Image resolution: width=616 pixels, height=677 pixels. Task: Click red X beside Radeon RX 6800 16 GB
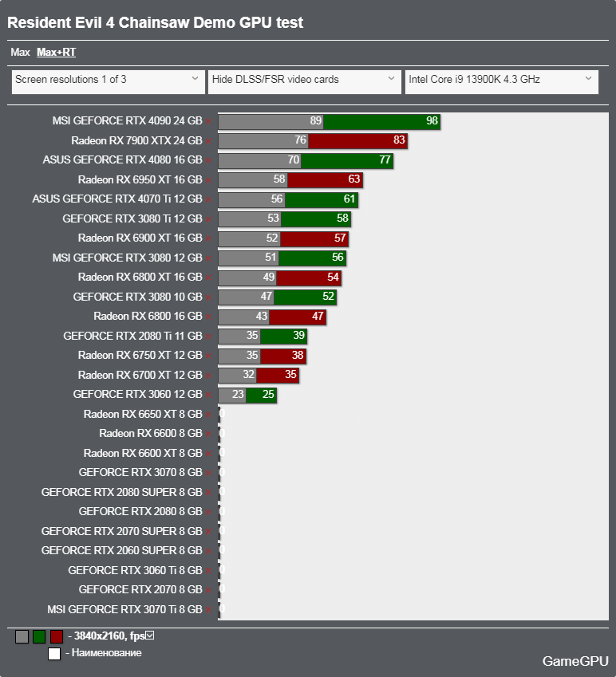pos(208,317)
